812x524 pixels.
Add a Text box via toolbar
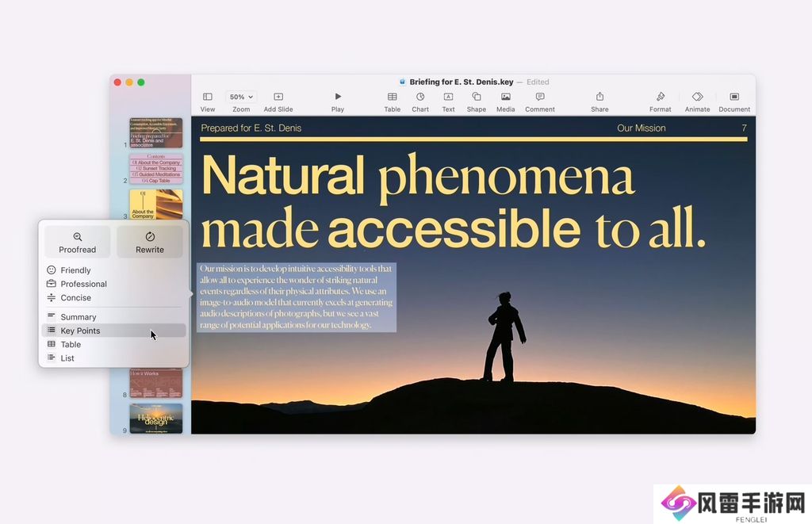pyautogui.click(x=448, y=97)
